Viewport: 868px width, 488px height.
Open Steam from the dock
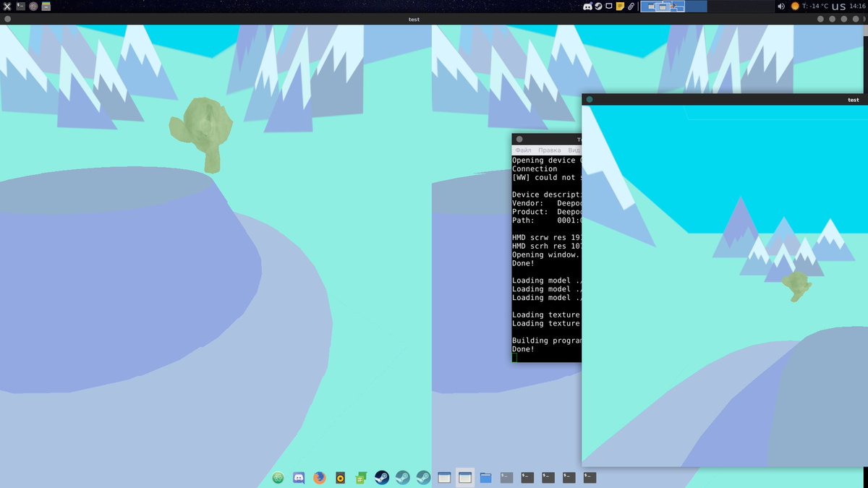point(380,477)
